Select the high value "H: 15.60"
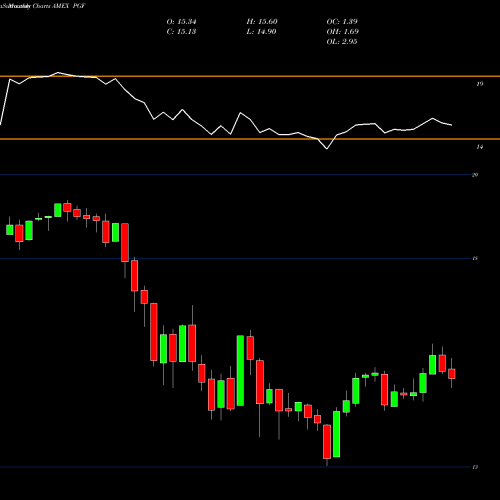This screenshot has height=500, width=500. [x=262, y=22]
